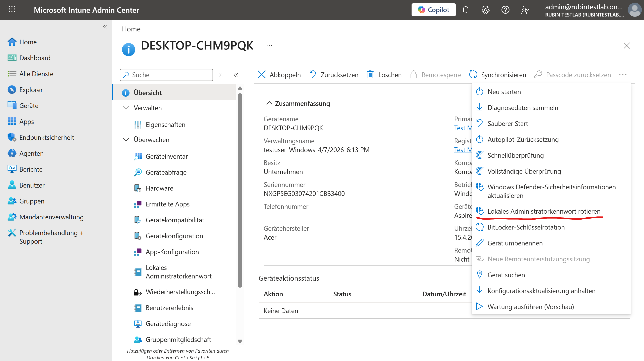This screenshot has width=644, height=361.
Task: Click the notifications bell icon
Action: point(465,10)
